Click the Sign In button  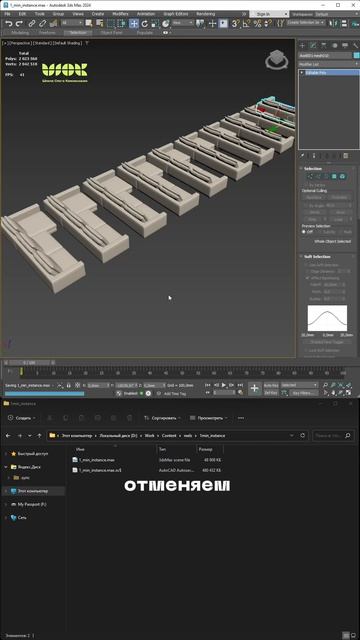coord(264,13)
